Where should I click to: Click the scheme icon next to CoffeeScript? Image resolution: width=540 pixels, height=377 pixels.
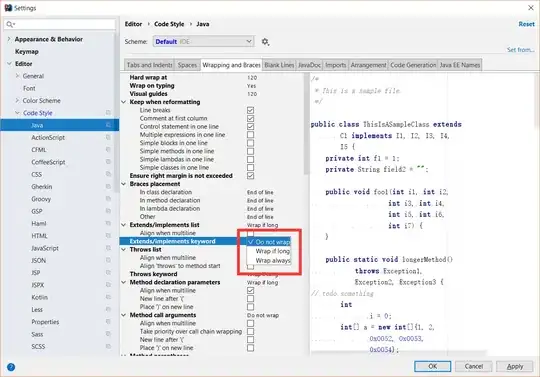click(x=108, y=162)
